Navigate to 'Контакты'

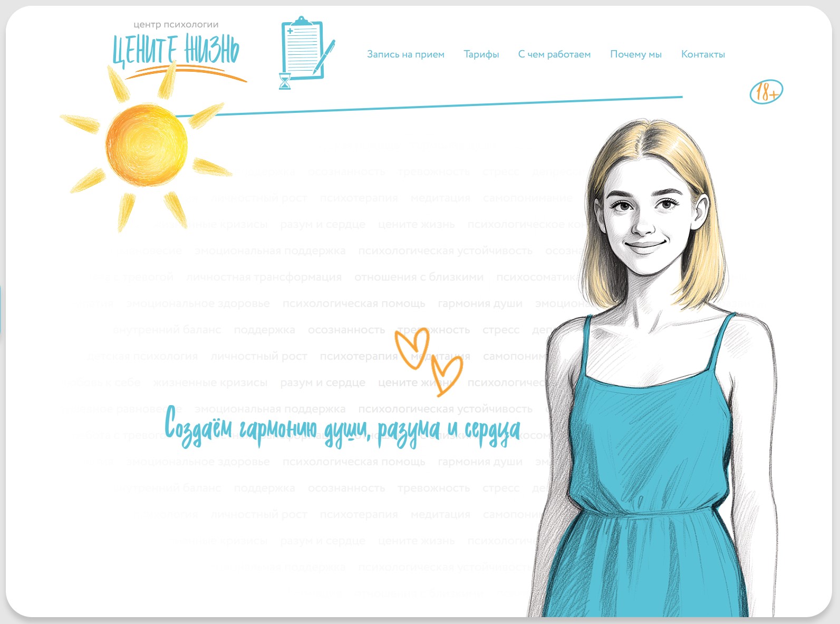702,54
